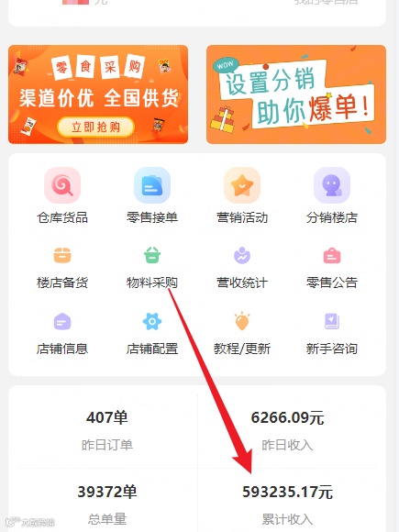View 总单量 39372单 statistic
This screenshot has width=399, height=532.
tap(107, 504)
